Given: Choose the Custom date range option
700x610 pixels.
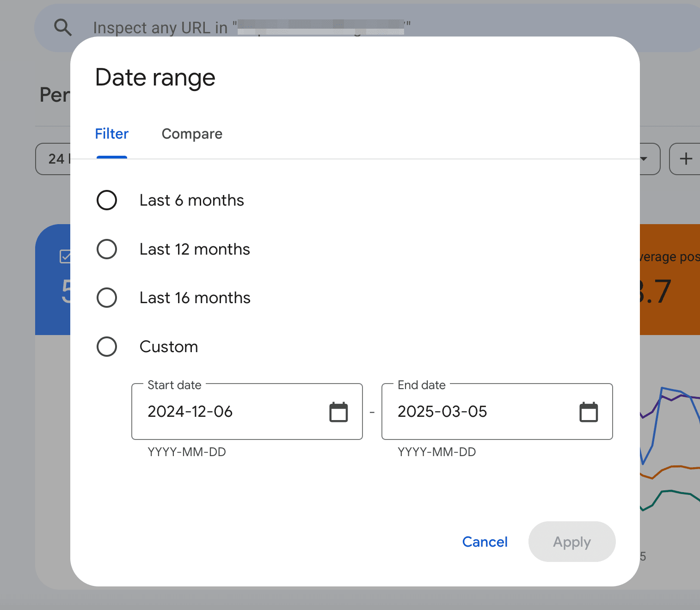Looking at the screenshot, I should pyautogui.click(x=107, y=347).
